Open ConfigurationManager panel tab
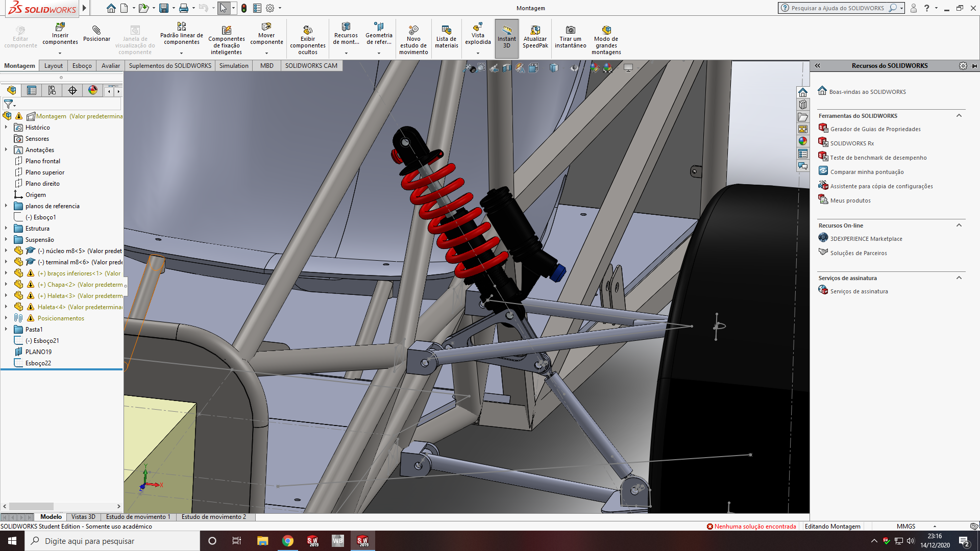980x551 pixels. click(52, 90)
